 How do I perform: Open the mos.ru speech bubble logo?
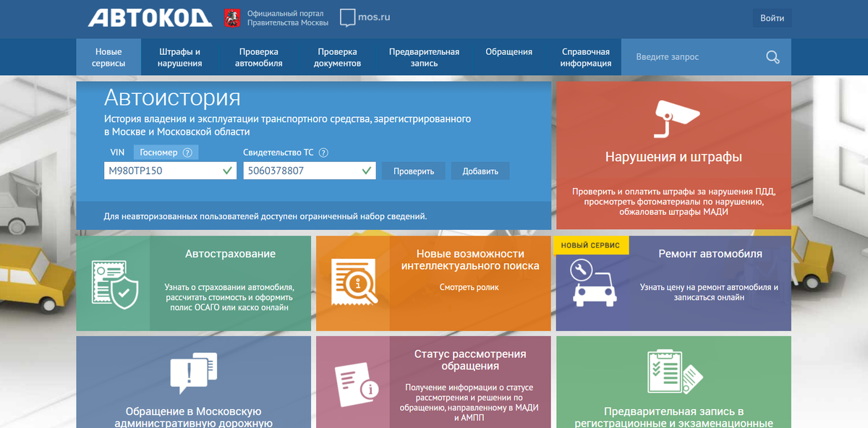(x=365, y=18)
